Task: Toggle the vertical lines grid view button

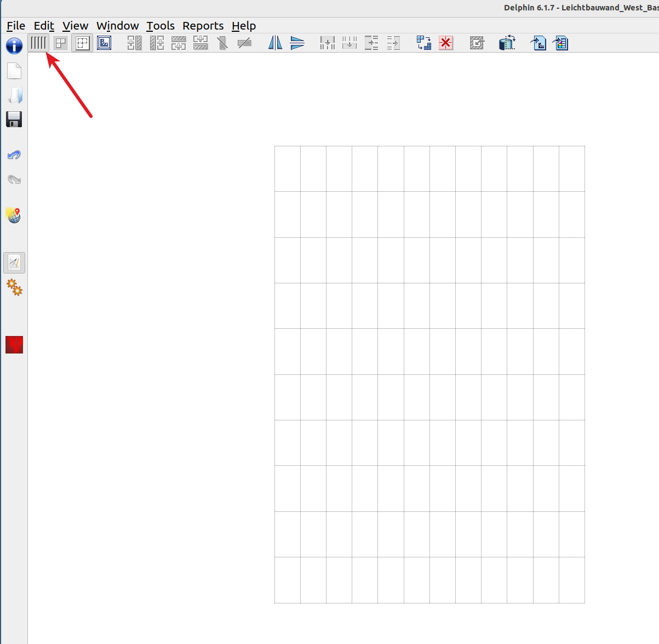Action: (38, 43)
